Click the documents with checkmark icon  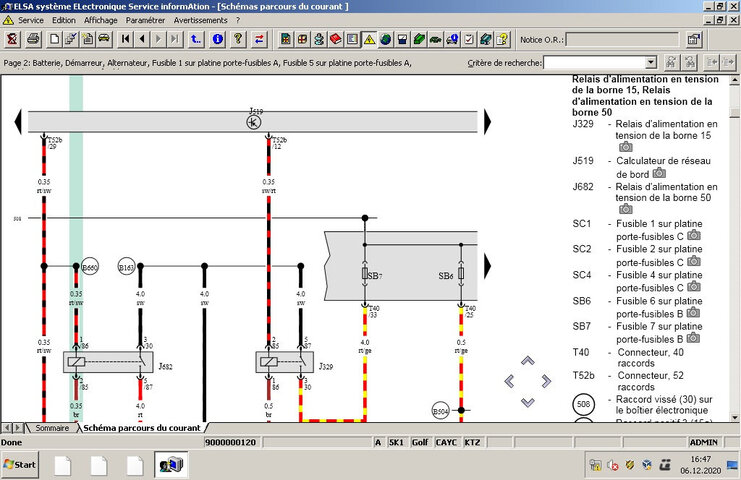(x=71, y=39)
